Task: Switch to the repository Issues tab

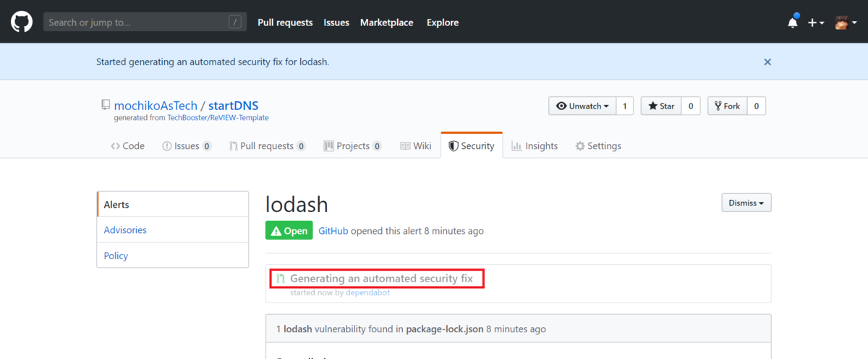Action: click(x=187, y=145)
